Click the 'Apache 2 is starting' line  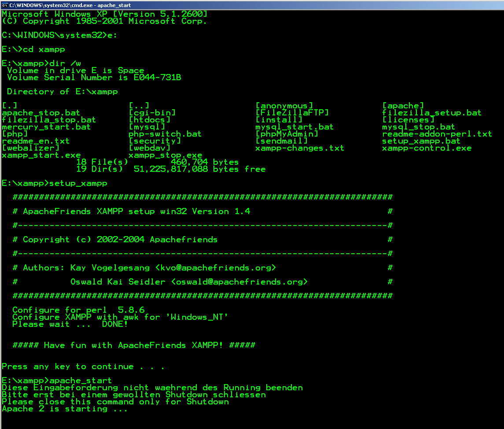point(64,409)
